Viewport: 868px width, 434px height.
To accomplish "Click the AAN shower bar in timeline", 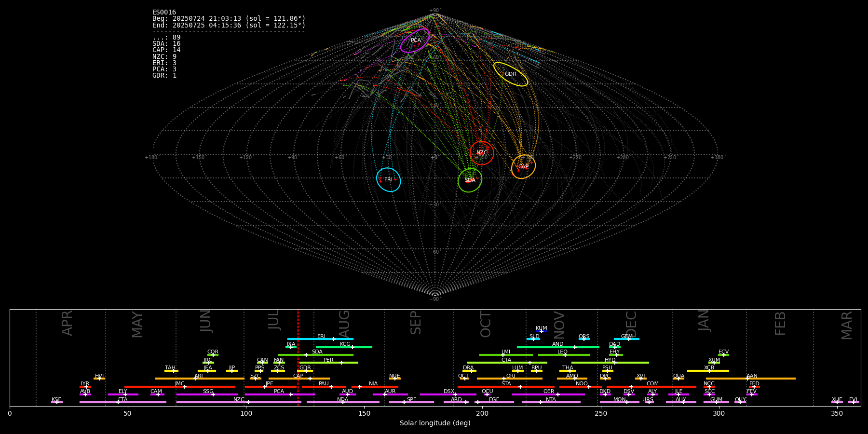I will (x=751, y=379).
